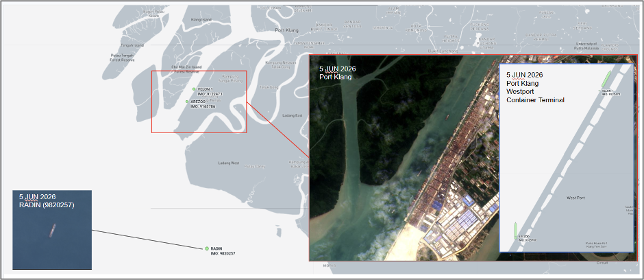Click the ship visible in the RADIN satellite thumbnail

click(x=53, y=231)
